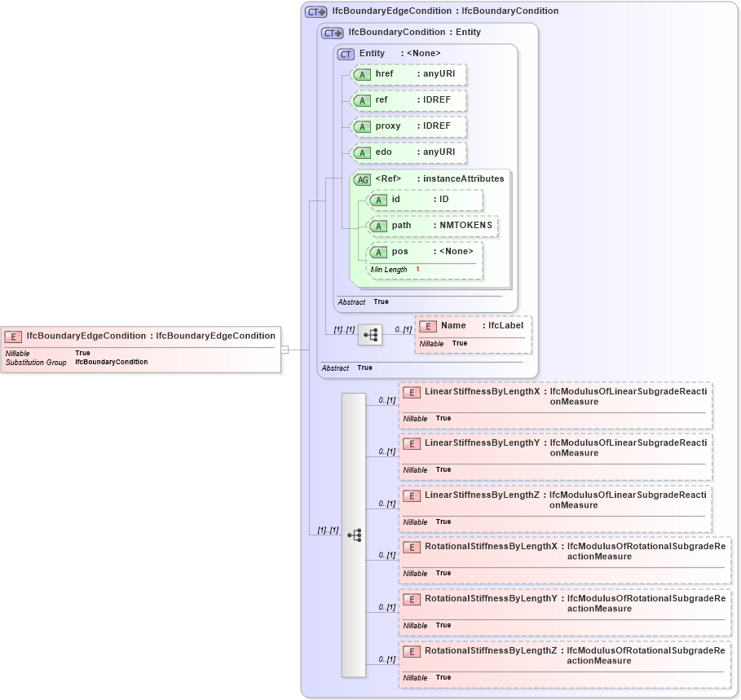Screen dimensions: 741x700
Task: Collapse the 0..[1] branch leading to Name
Action: (x=402, y=329)
